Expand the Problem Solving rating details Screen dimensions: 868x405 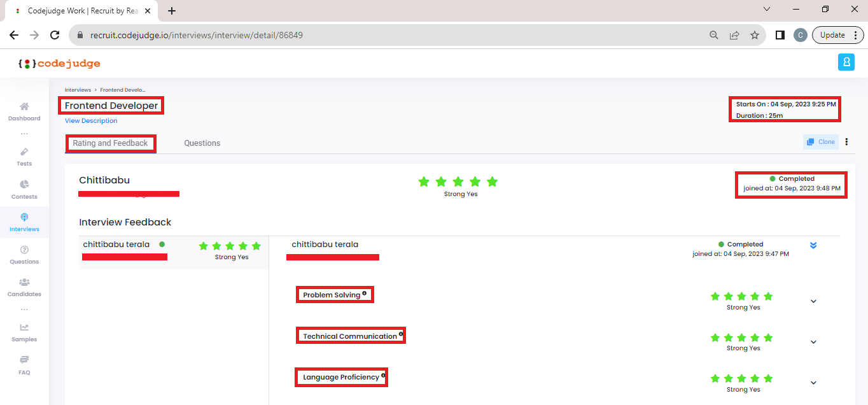813,301
